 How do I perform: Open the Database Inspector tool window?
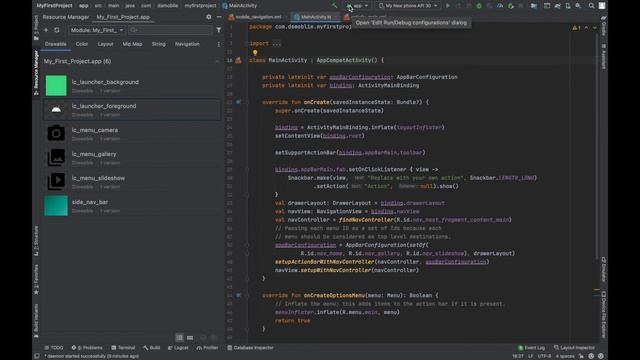251,348
